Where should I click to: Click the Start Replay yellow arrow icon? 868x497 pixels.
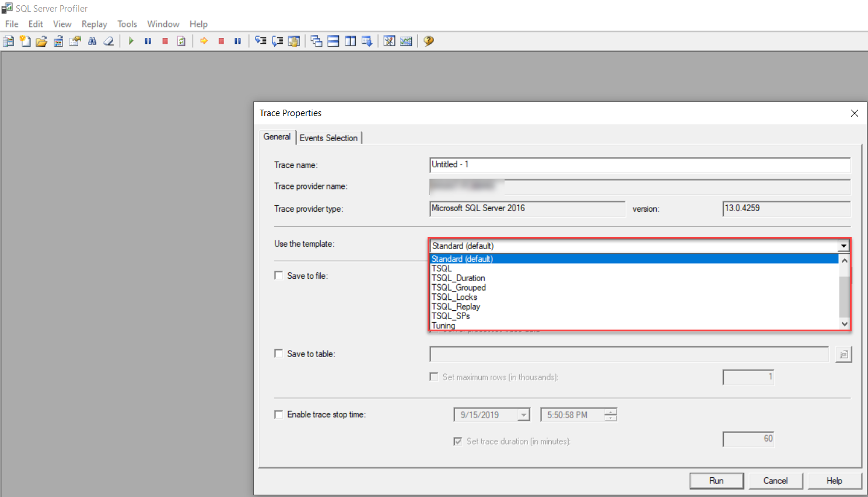(x=204, y=41)
